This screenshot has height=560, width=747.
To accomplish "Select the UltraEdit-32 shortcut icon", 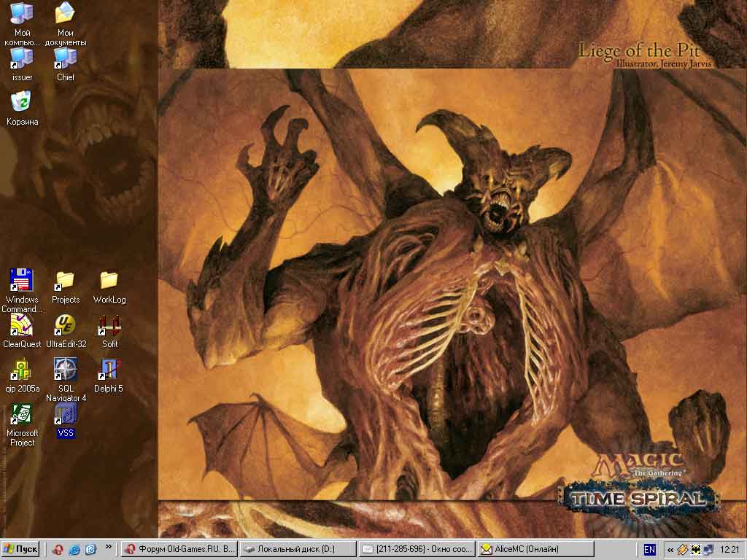I will [x=65, y=324].
